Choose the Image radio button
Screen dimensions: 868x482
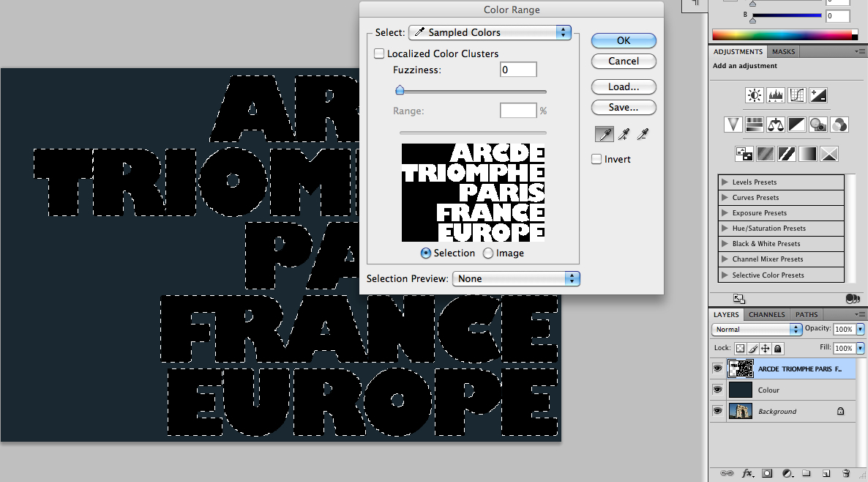(x=488, y=253)
